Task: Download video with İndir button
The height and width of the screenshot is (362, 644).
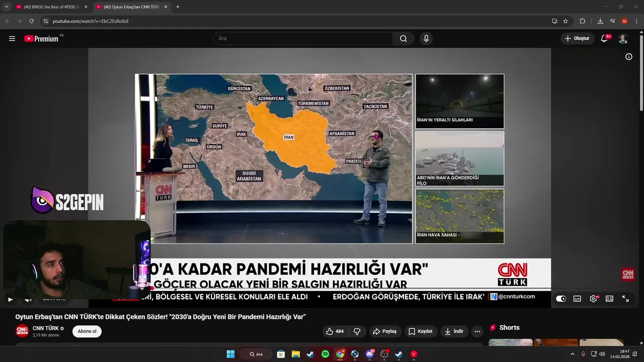Action: tap(454, 331)
